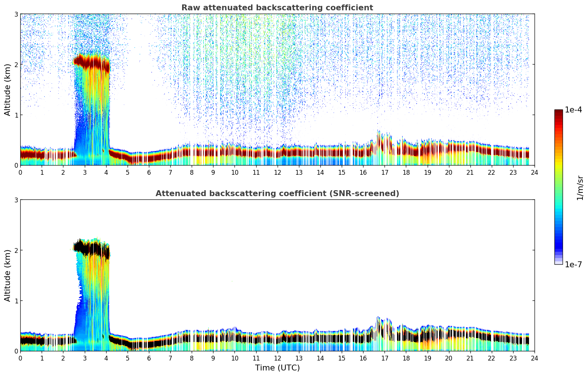Click the 3 km tick label on bottom plot
The image size is (588, 376).
(16, 200)
